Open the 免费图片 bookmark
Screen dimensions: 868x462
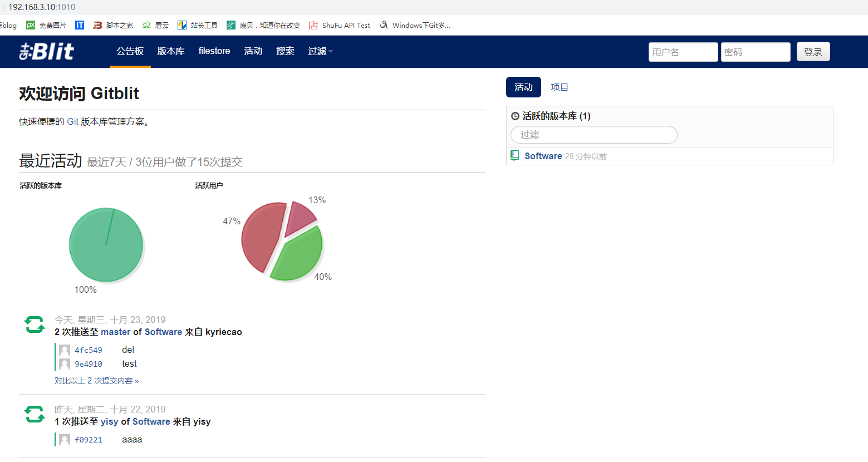pos(46,25)
